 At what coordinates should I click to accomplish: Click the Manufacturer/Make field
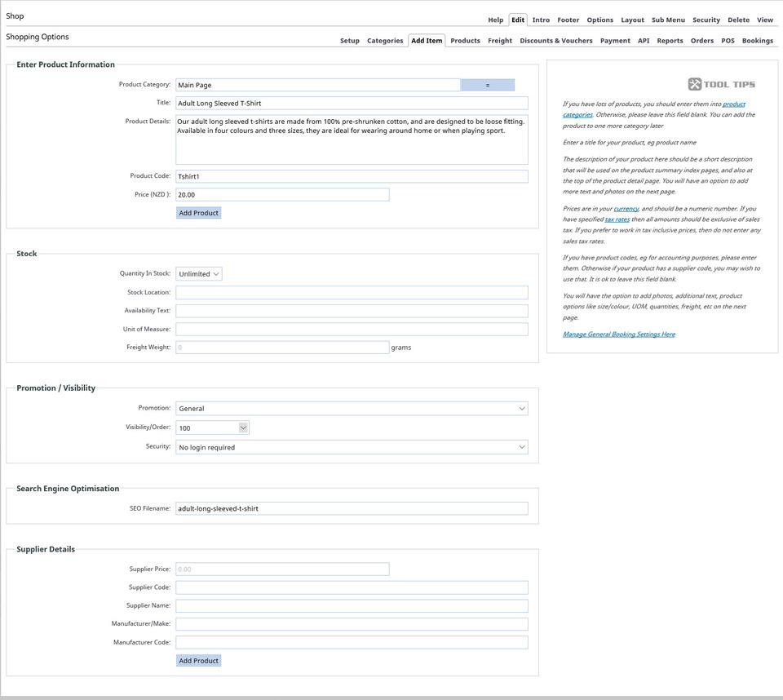(x=352, y=624)
